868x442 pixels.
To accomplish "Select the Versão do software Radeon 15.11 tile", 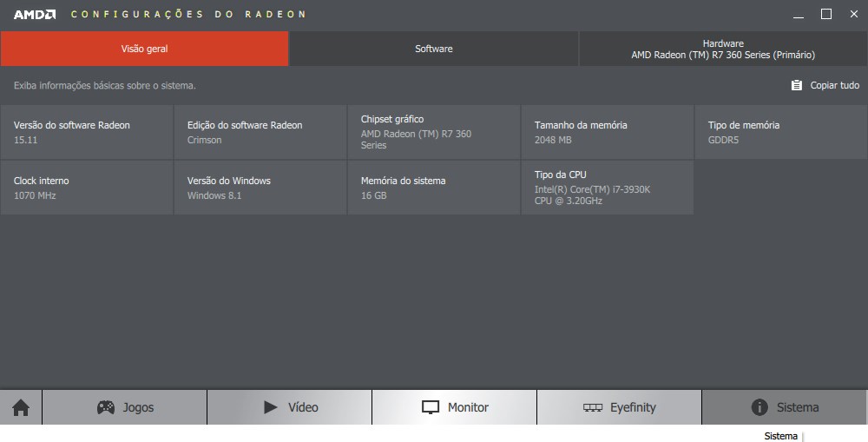I will (87, 132).
